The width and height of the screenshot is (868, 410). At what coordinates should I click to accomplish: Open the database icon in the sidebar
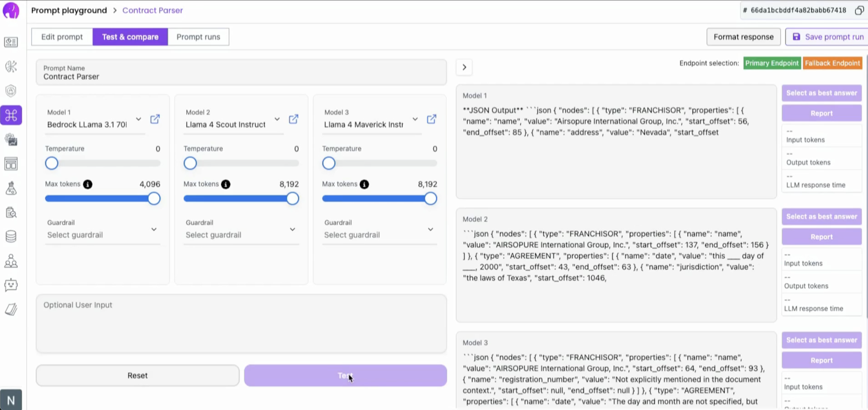coord(11,237)
